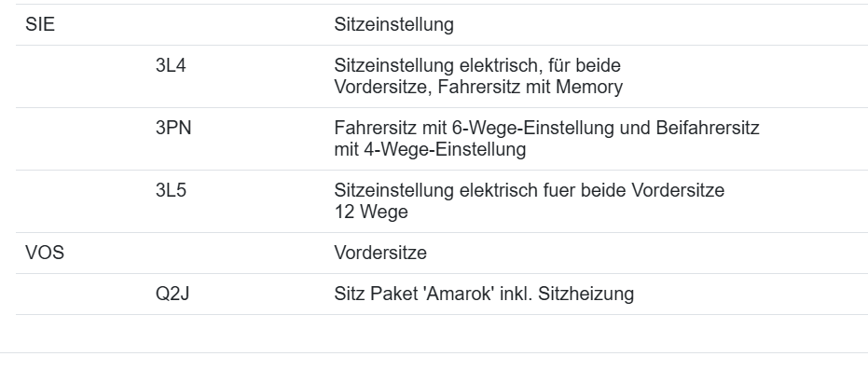Viewport: 868px width, 384px height.
Task: Select 'Sitzeinstellung elektrisch fuer beide Vordersitze' text
Action: coord(529,190)
